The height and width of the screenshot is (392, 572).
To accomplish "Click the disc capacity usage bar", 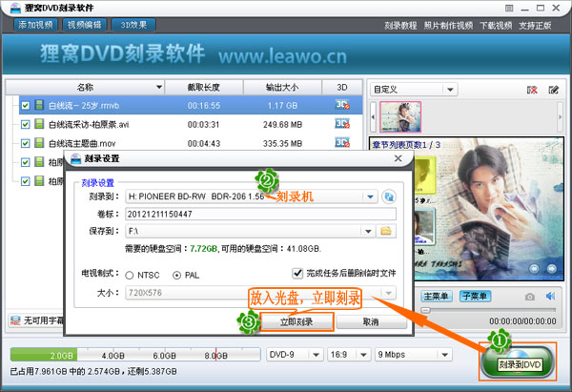I will tap(135, 355).
